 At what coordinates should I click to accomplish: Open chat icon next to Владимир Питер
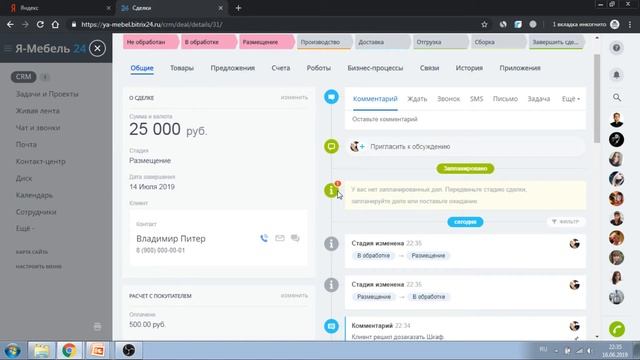(295, 238)
